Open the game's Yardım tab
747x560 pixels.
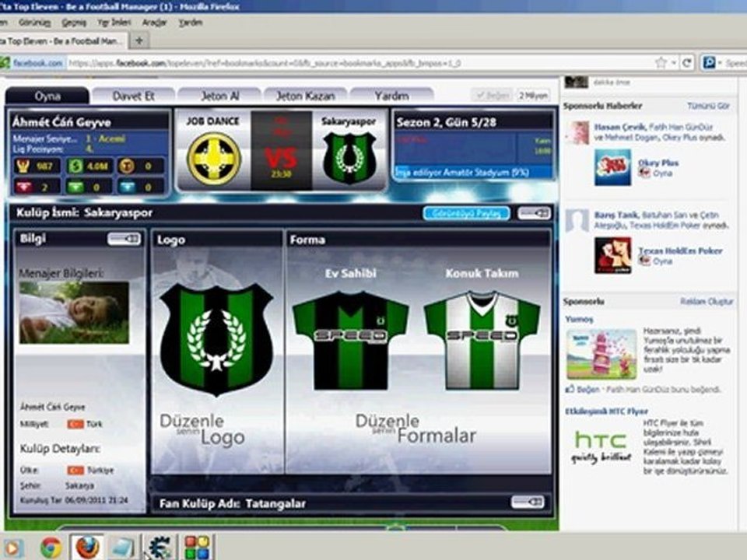(x=391, y=96)
